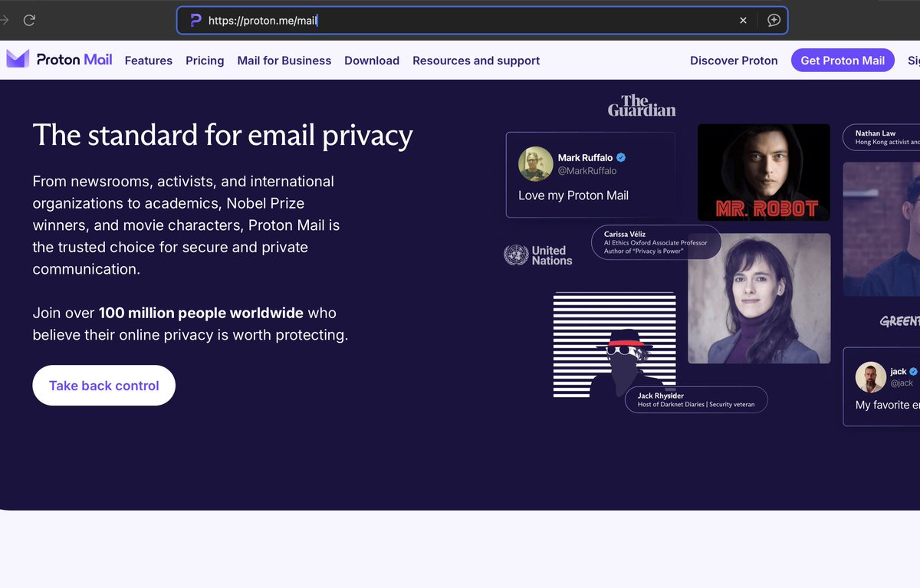Click the Jack Rhysider caption label
Screen dimensions: 920x588
coord(696,399)
